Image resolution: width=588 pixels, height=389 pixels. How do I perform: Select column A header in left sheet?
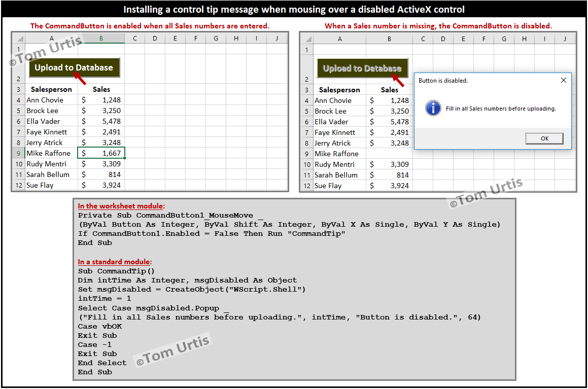(51, 38)
